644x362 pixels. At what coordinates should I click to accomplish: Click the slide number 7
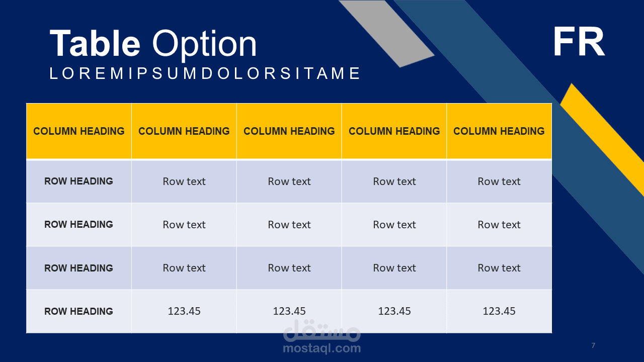(593, 345)
